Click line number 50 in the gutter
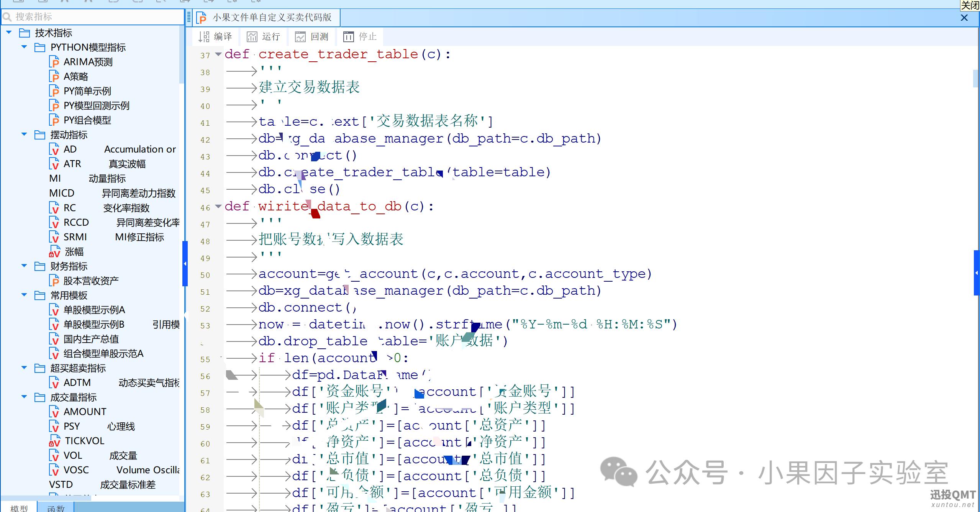 [205, 275]
